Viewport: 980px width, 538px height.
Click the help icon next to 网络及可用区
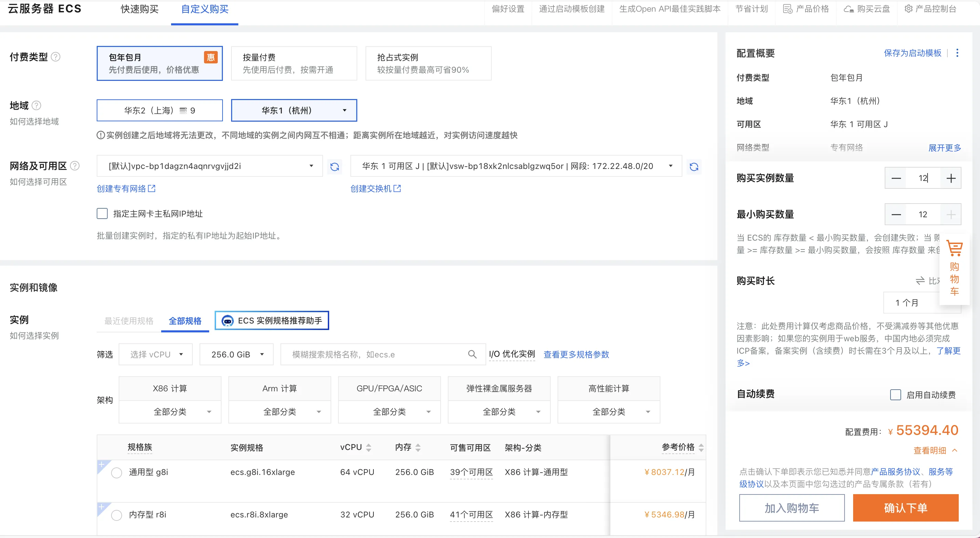click(x=75, y=166)
